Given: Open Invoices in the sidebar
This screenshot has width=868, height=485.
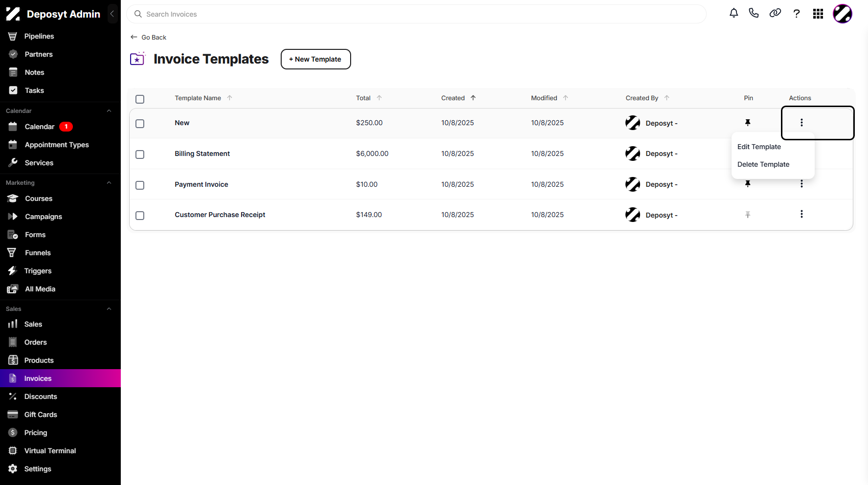Looking at the screenshot, I should (x=60, y=378).
